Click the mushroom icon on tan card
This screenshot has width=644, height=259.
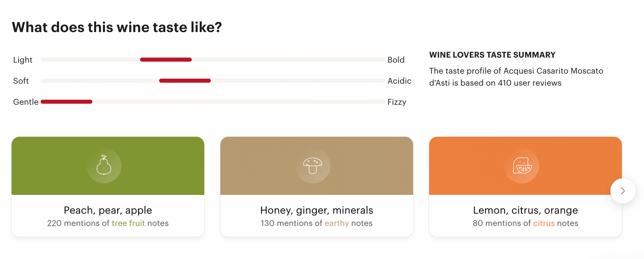pos(312,166)
